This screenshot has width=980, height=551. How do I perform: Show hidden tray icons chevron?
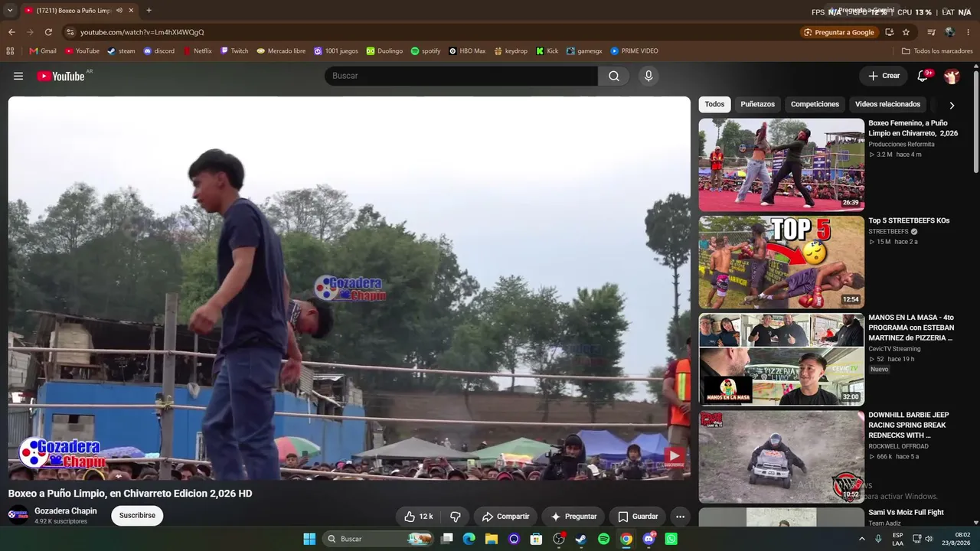[861, 539]
